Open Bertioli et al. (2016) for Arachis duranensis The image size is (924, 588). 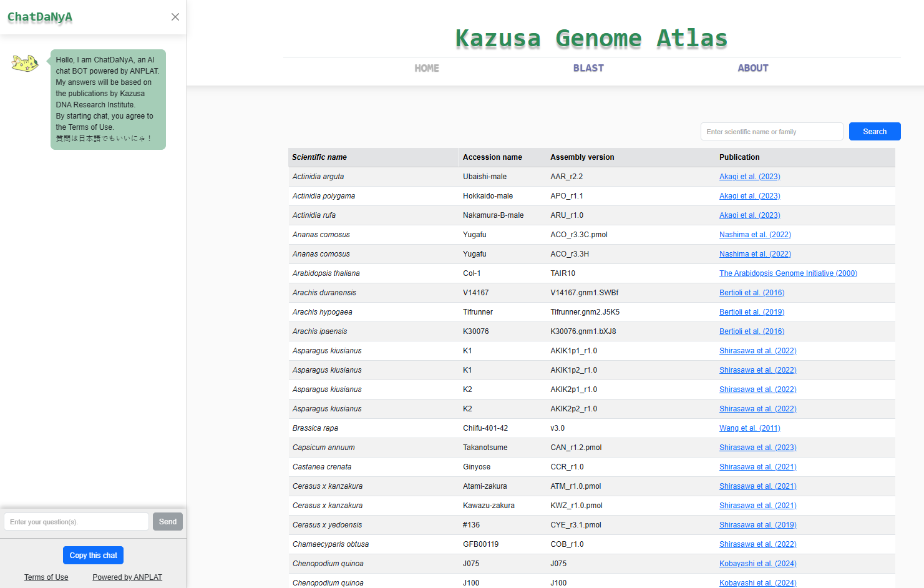click(x=752, y=293)
